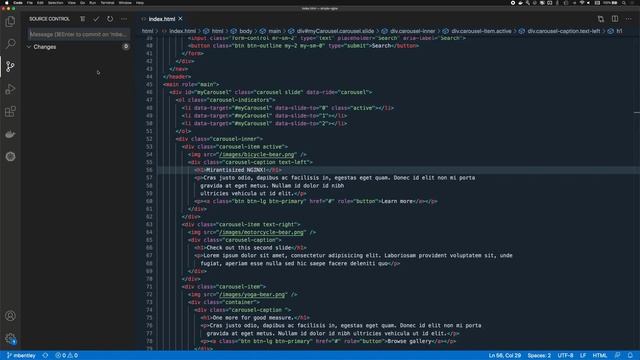Open the Apple menu

point(6,2)
